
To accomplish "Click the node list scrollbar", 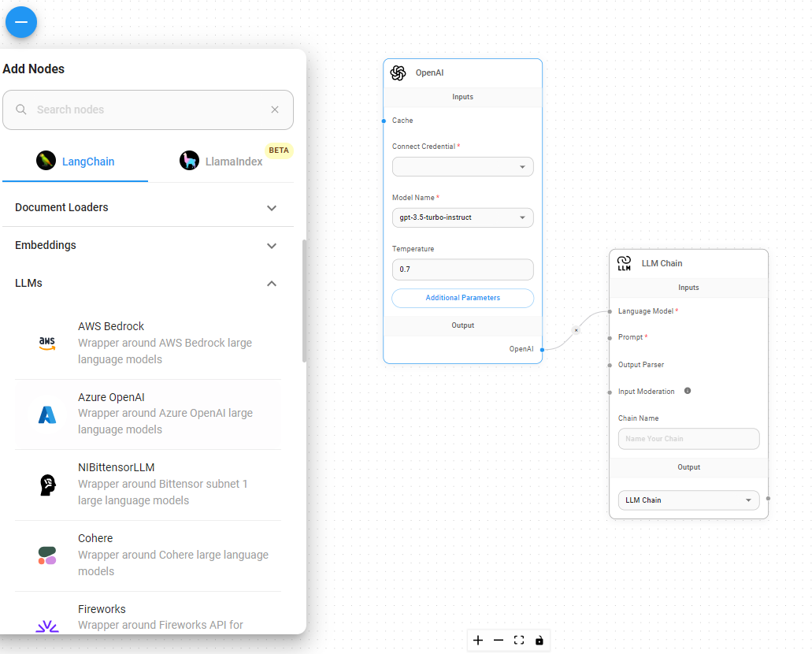I will point(304,300).
